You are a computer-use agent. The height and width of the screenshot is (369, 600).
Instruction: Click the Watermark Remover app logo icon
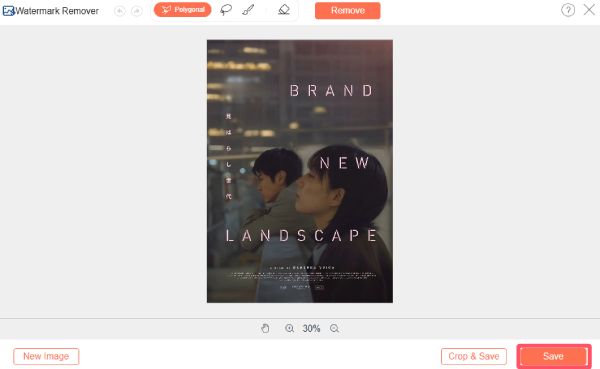pos(8,11)
